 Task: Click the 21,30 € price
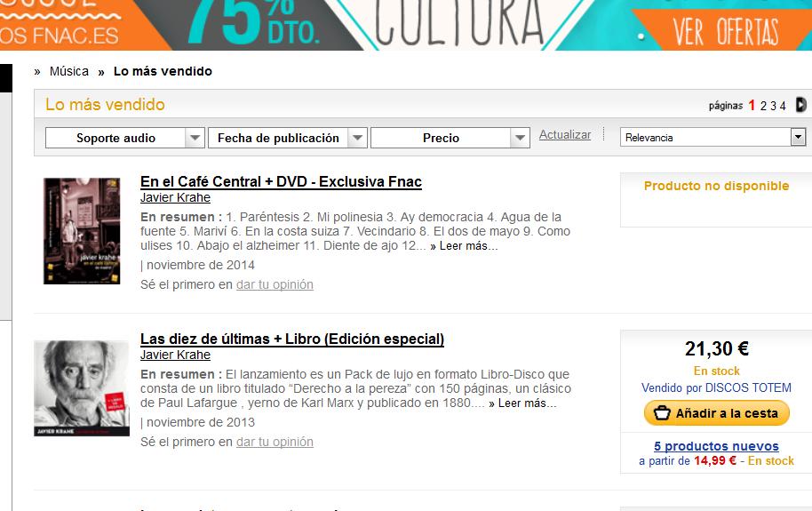click(717, 348)
